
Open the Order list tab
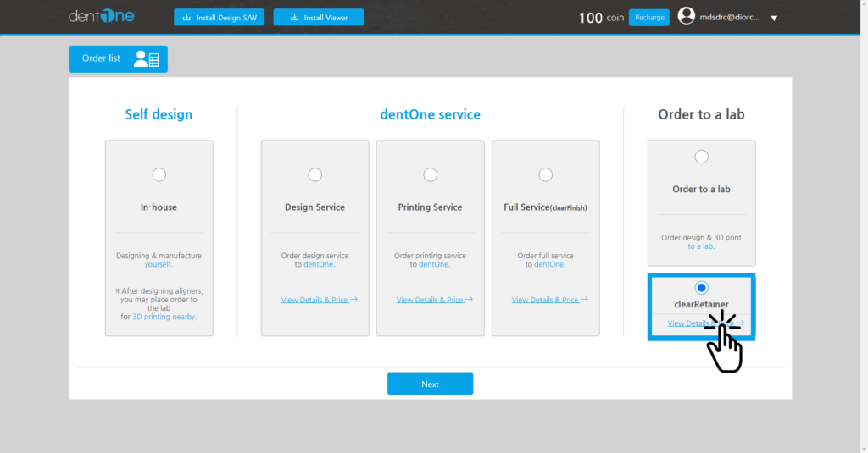click(118, 58)
